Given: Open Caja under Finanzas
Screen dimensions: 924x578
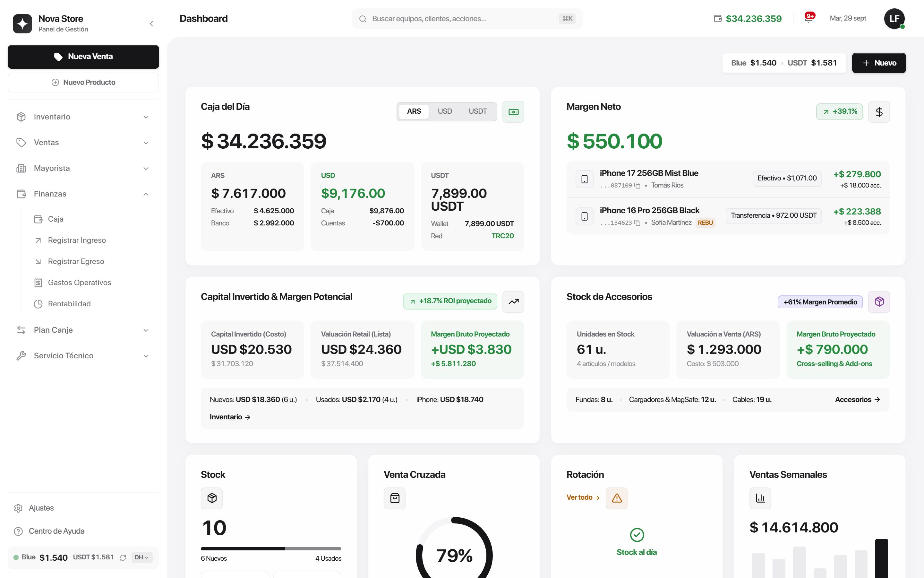Looking at the screenshot, I should (x=92, y=219).
